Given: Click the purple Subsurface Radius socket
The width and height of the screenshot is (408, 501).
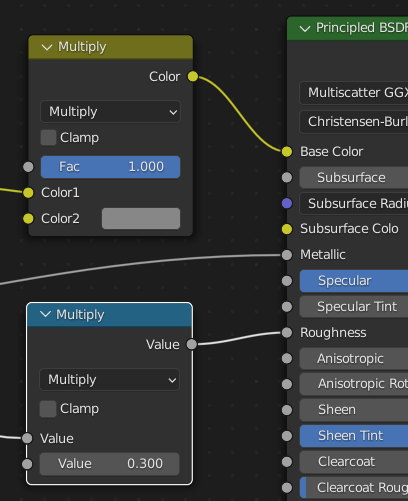Looking at the screenshot, I should pos(287,203).
